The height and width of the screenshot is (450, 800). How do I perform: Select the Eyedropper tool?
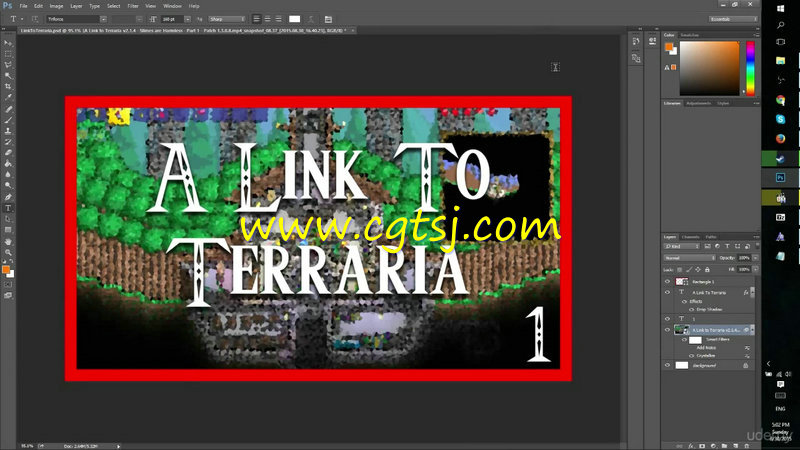pyautogui.click(x=8, y=97)
